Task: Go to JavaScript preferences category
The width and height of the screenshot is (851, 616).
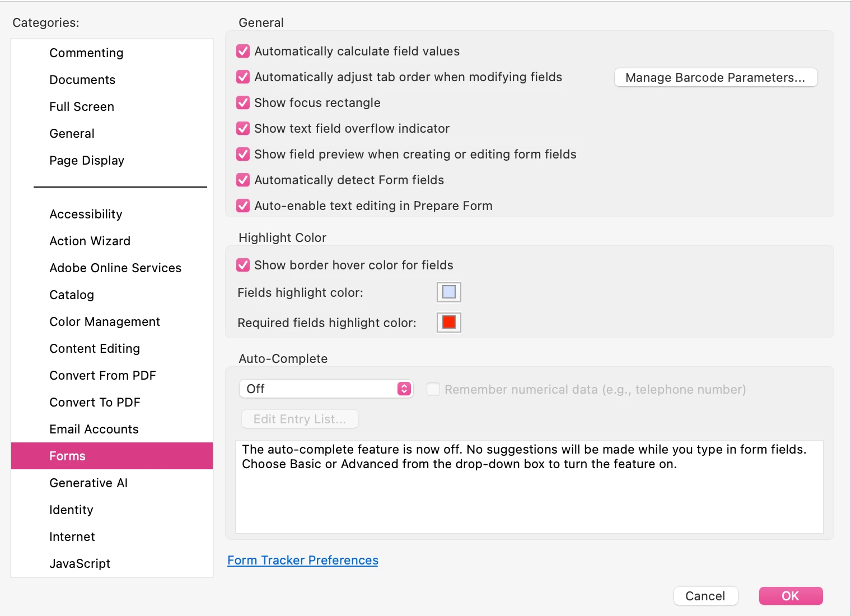Action: pos(80,564)
